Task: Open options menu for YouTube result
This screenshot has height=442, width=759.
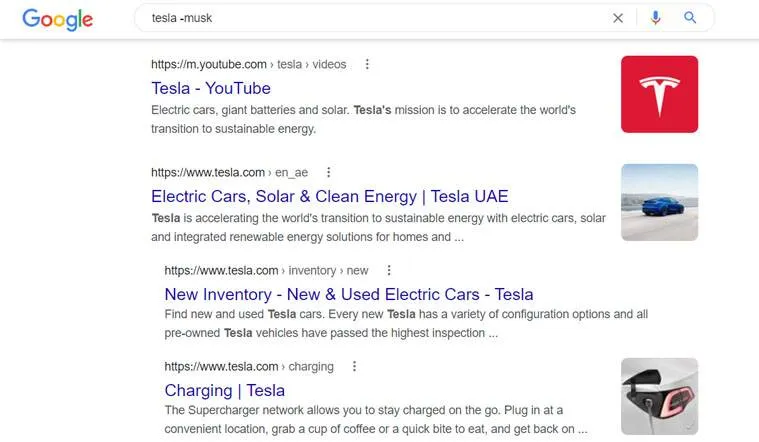Action: click(367, 64)
